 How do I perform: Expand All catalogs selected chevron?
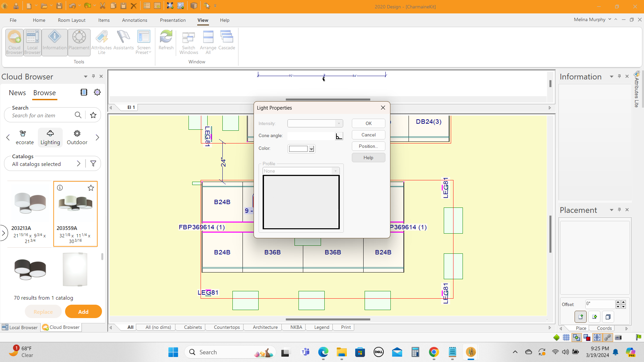point(78,164)
